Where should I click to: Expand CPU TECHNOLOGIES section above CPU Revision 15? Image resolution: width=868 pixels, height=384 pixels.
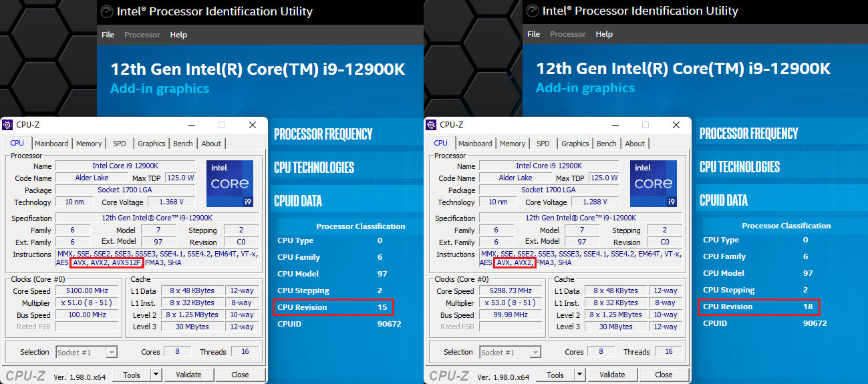(314, 168)
